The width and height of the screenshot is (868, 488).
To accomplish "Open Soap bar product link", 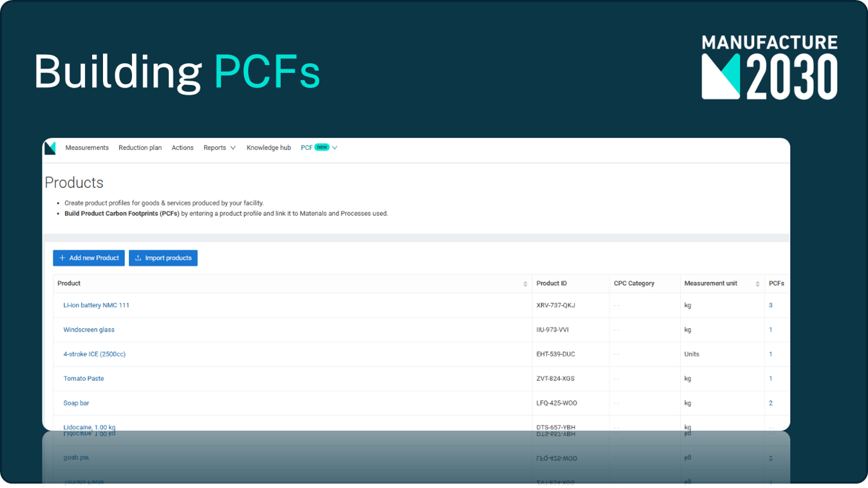I will click(x=76, y=403).
